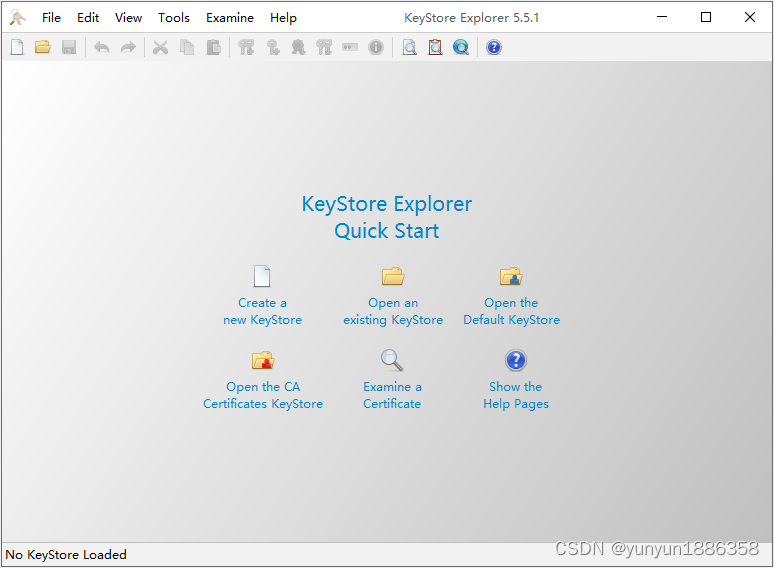774x568 pixels.
Task: Click the Open the Default KeyStore link
Action: [x=511, y=311]
